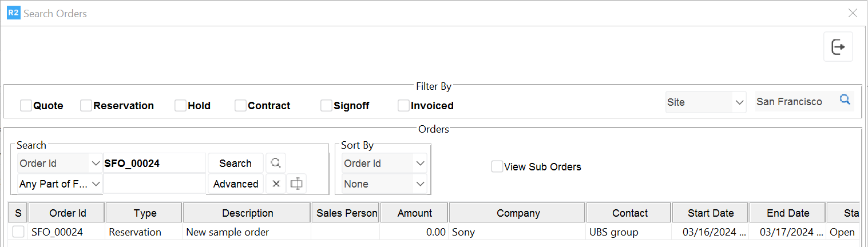This screenshot has width=868, height=247.
Task: Click the magnifier icon beside San Francisco
Action: click(x=845, y=100)
